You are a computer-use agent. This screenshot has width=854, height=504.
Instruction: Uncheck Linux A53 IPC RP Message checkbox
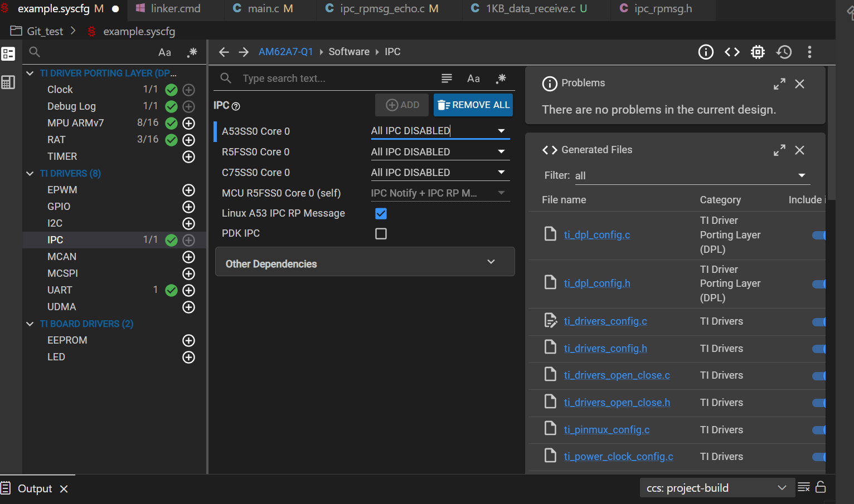(381, 213)
